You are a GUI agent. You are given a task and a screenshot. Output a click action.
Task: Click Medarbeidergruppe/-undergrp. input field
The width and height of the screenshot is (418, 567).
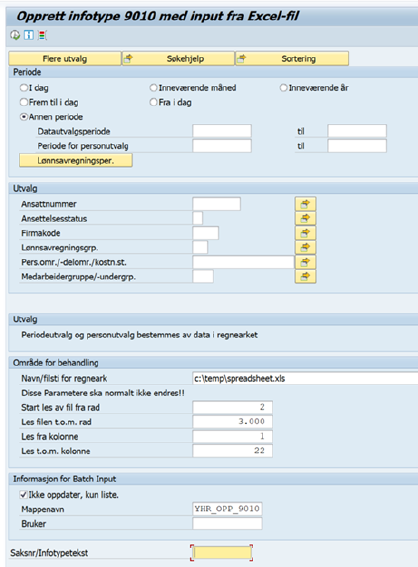203,276
